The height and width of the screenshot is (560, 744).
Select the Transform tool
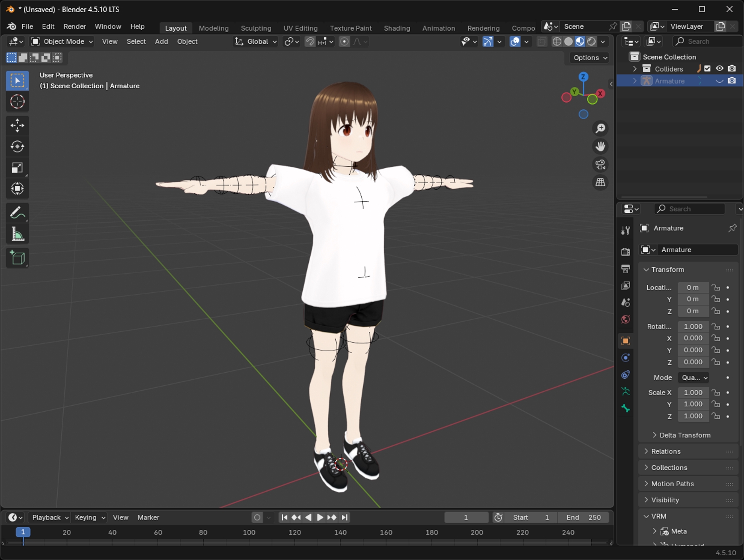tap(18, 189)
